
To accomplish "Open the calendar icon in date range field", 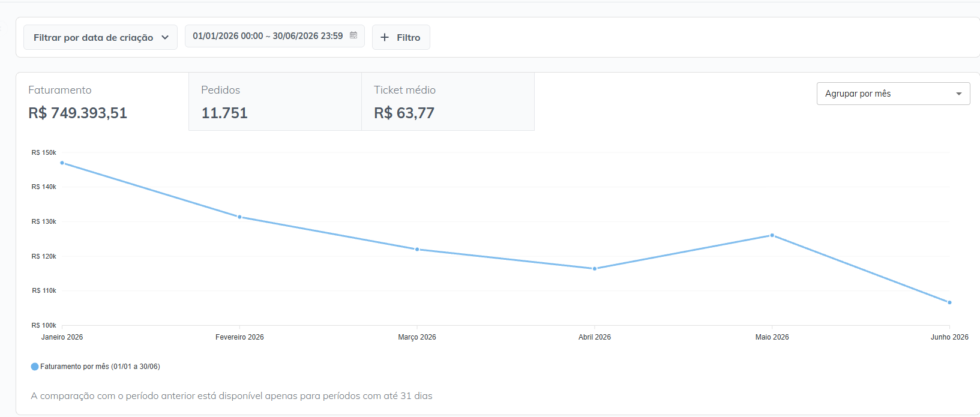I will pos(353,35).
